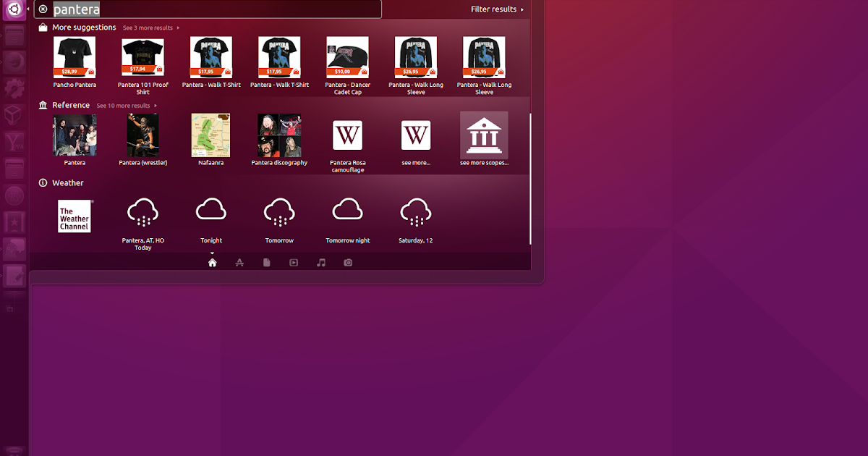
Task: Open the 'Pantera discography' reference result
Action: click(279, 135)
